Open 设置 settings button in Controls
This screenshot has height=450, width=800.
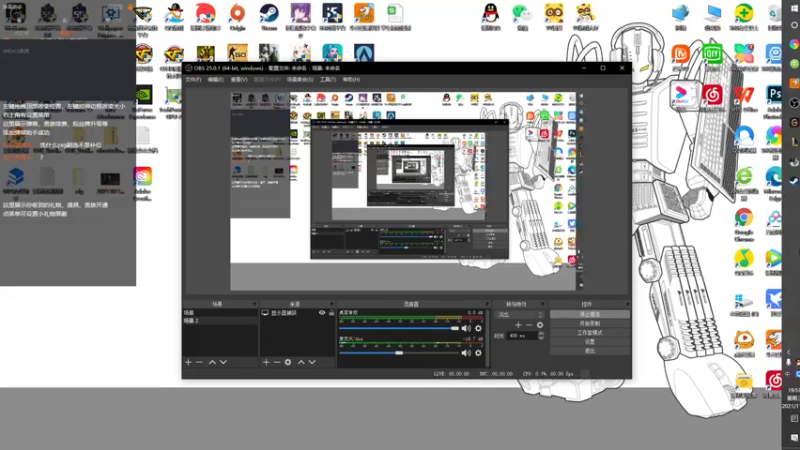click(x=590, y=342)
